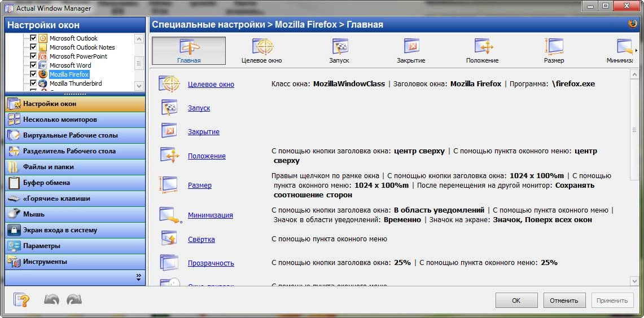
Task: Click the Файлы и папки folder icon
Action: tap(14, 166)
